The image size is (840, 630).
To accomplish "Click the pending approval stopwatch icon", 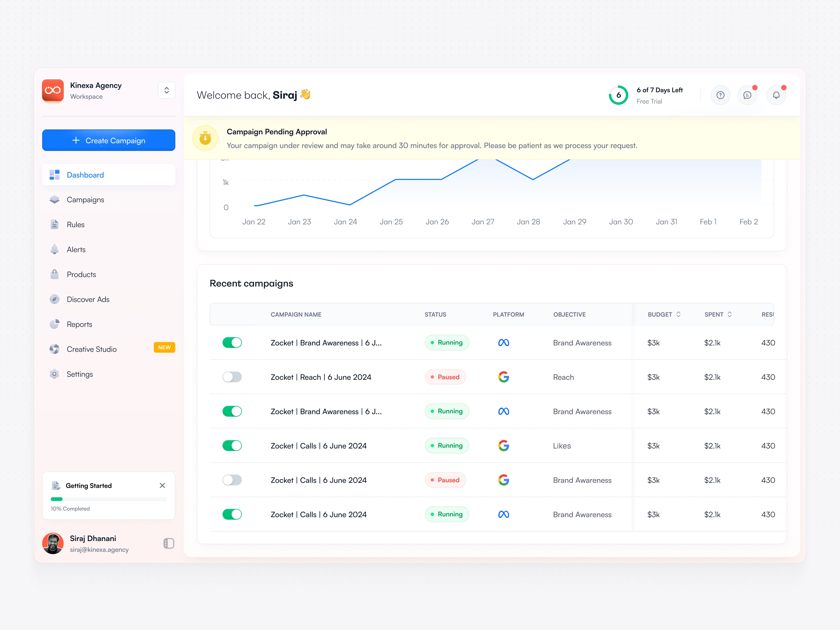I will (x=205, y=138).
